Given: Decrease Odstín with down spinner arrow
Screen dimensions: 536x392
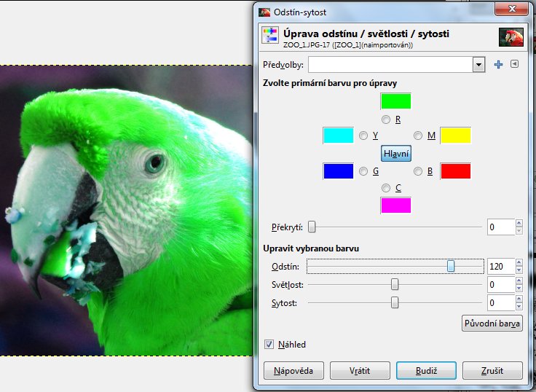Looking at the screenshot, I should coord(519,270).
